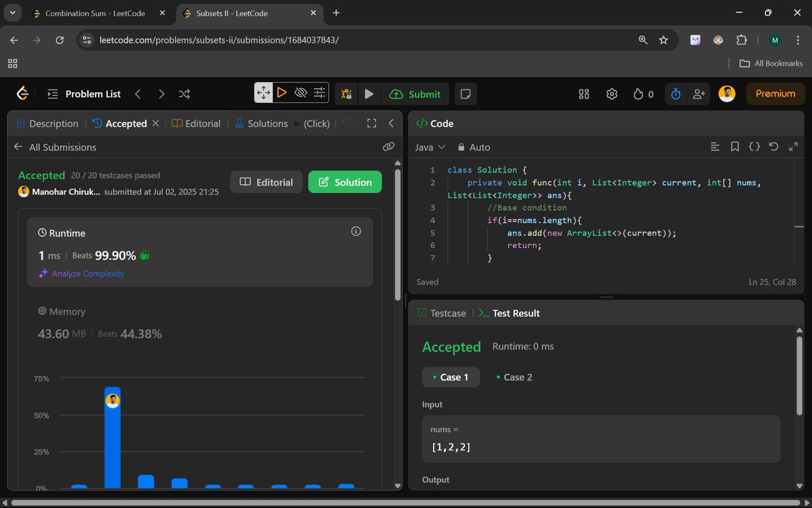Click Analyze Complexity link
The image size is (812, 508).
point(82,274)
